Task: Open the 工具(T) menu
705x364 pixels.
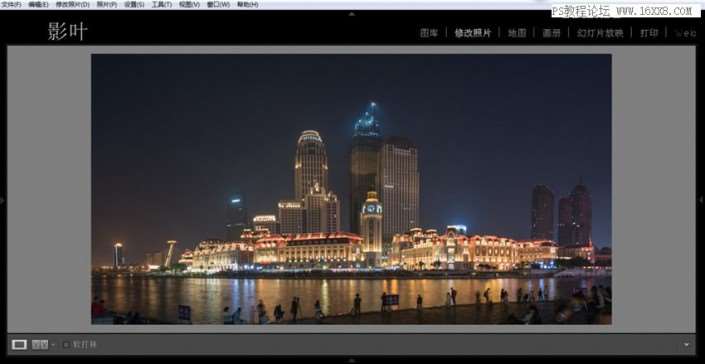Action: [x=161, y=4]
